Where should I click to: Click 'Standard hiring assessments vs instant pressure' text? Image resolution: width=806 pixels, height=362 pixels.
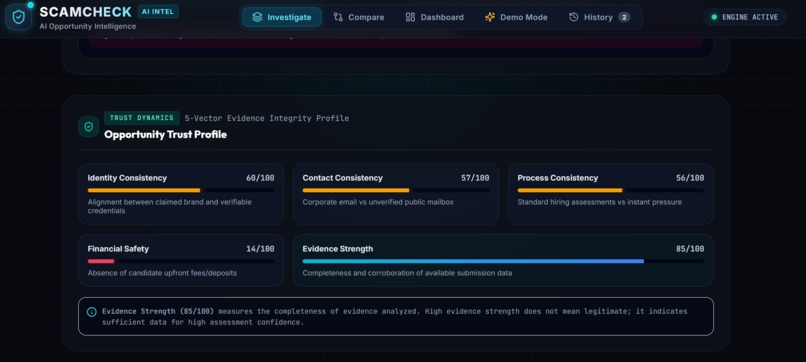pos(599,202)
